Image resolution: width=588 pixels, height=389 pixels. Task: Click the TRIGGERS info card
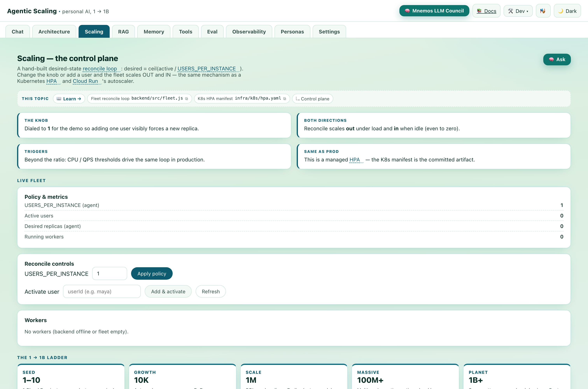(x=154, y=156)
